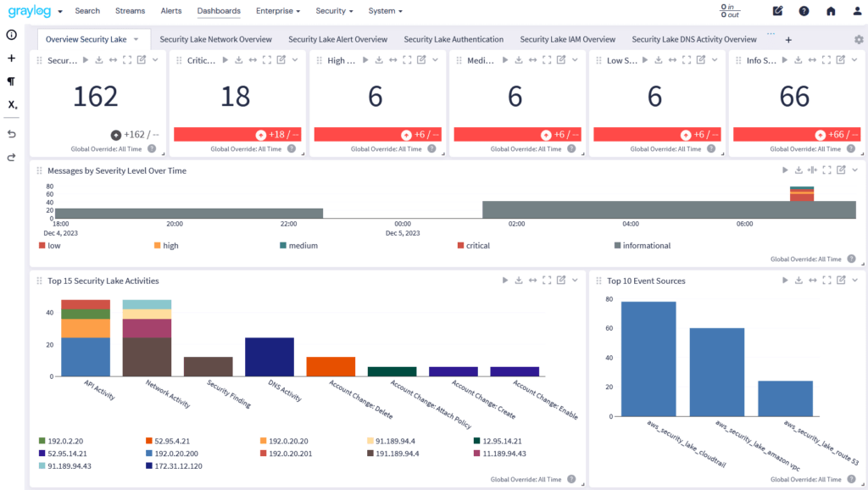Go to the home icon in top bar
The height and width of the screenshot is (490, 868).
(831, 11)
